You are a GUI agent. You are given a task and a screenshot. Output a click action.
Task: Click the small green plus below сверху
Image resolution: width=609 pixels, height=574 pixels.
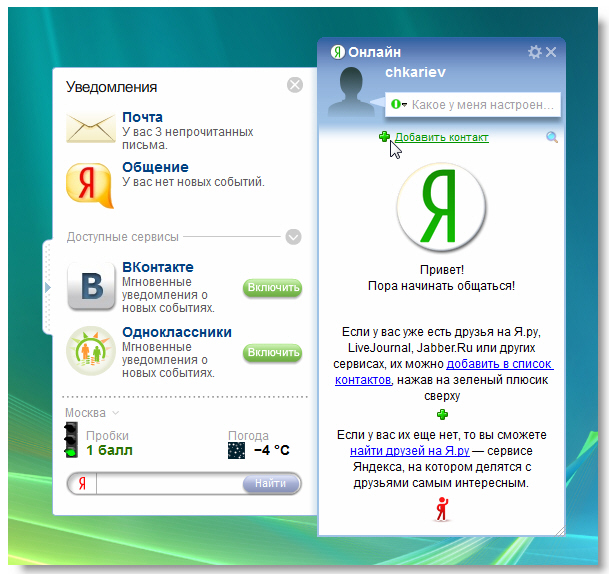click(x=442, y=415)
